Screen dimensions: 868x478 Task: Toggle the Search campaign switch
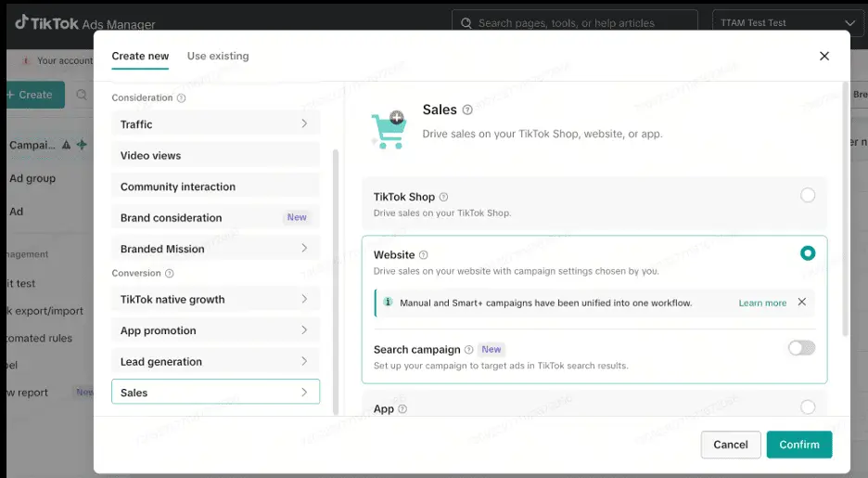click(801, 348)
